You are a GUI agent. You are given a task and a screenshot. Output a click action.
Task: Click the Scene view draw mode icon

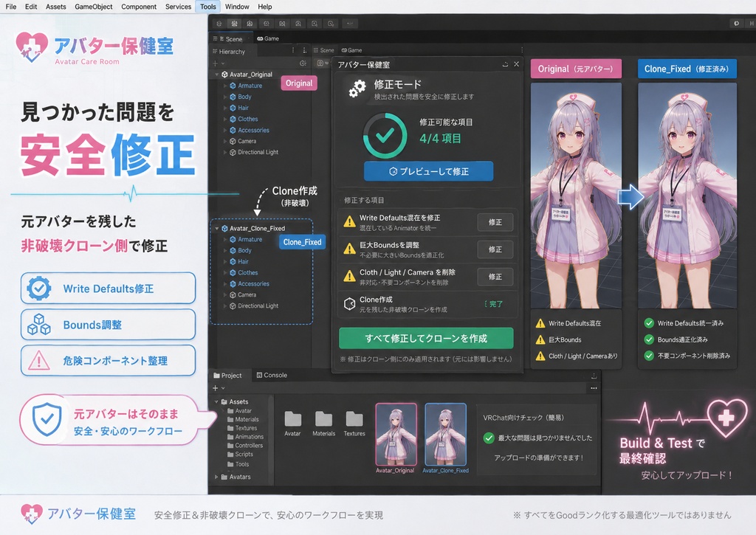click(x=319, y=63)
